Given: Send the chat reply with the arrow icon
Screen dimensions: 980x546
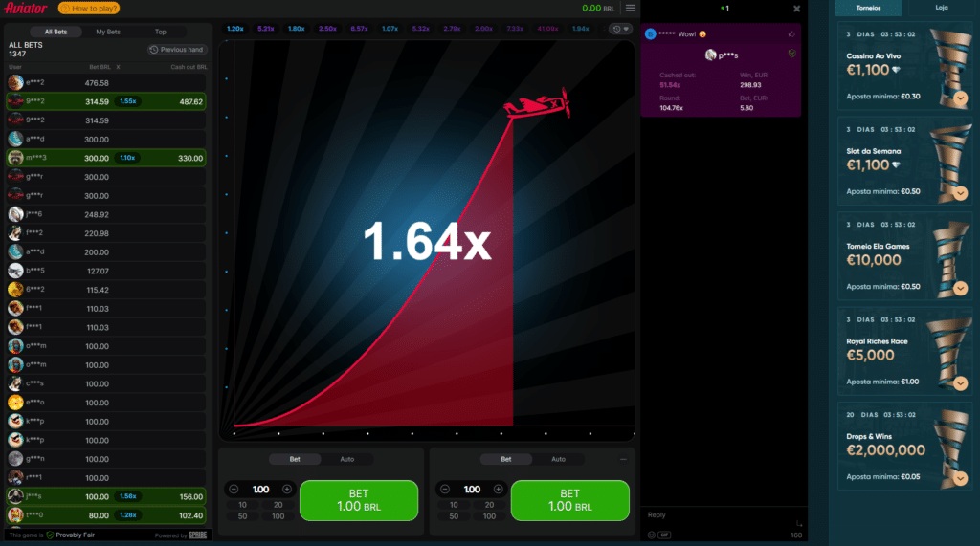Looking at the screenshot, I should [x=798, y=523].
